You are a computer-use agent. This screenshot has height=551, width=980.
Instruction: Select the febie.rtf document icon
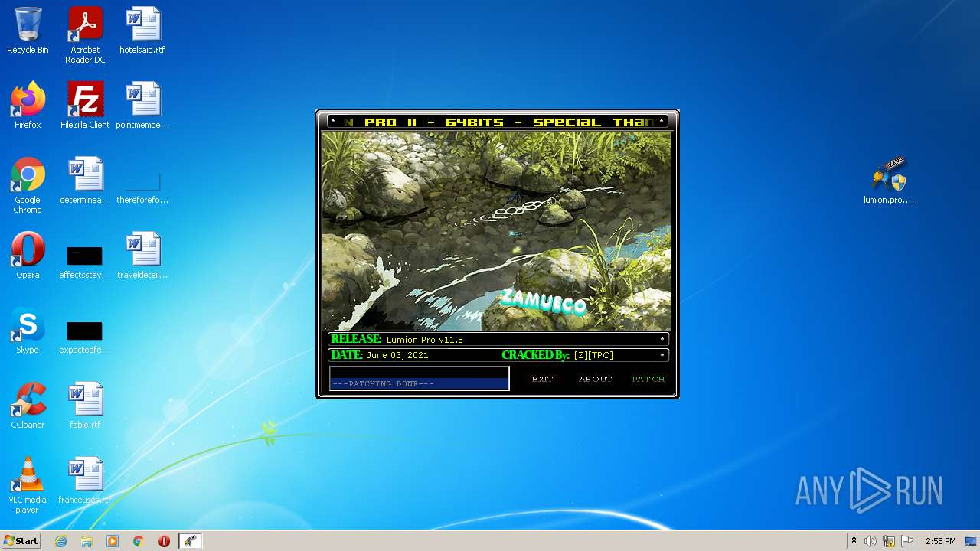click(85, 406)
